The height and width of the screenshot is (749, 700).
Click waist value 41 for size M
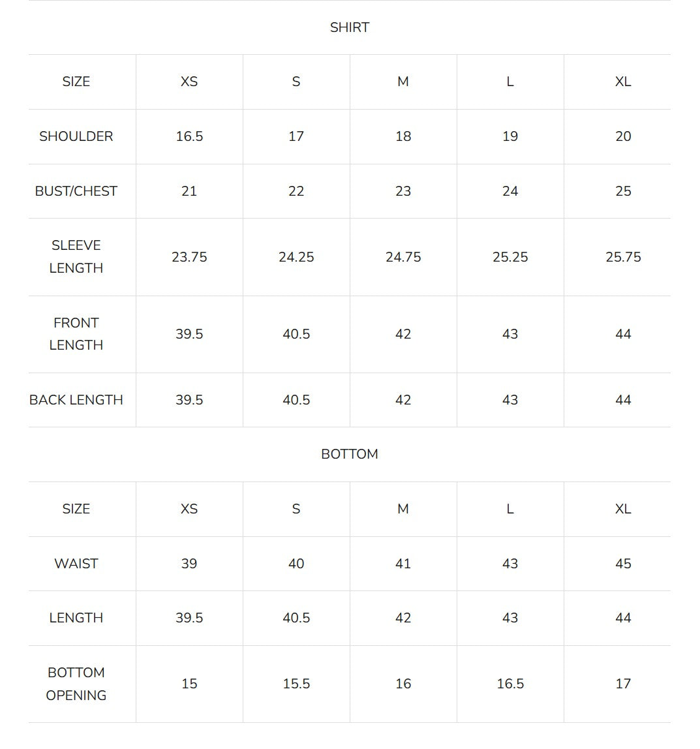coord(403,564)
